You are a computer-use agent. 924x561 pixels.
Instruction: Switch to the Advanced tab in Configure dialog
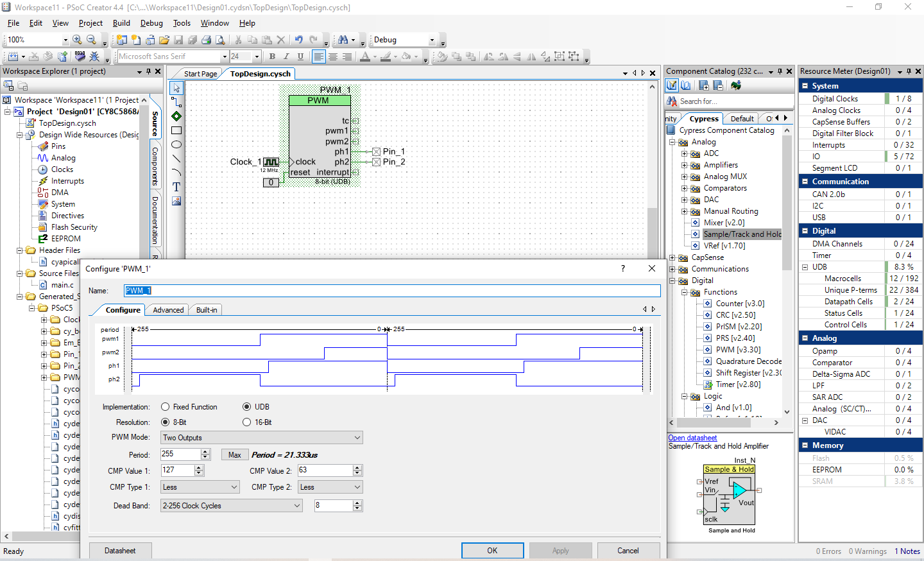click(x=168, y=310)
